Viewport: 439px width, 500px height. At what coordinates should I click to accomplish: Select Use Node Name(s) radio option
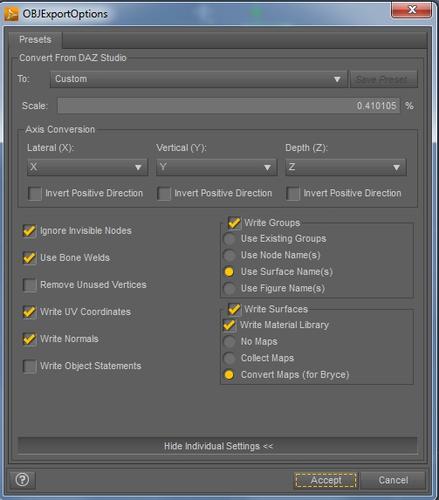point(229,255)
